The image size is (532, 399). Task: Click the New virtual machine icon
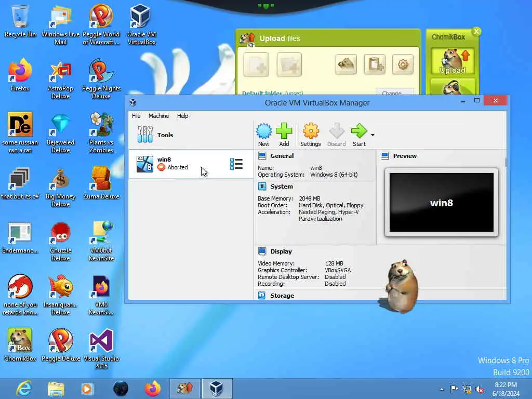263,135
